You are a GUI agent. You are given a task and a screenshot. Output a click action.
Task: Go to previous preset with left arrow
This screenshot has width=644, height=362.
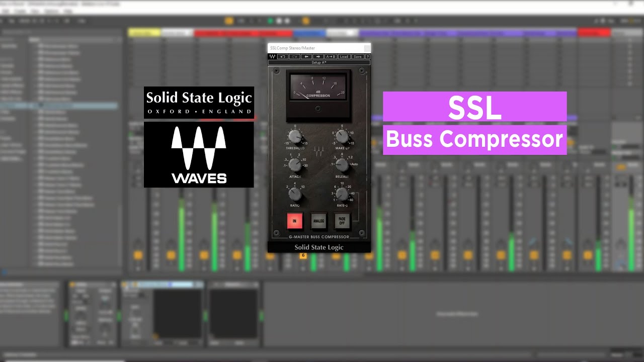point(306,57)
